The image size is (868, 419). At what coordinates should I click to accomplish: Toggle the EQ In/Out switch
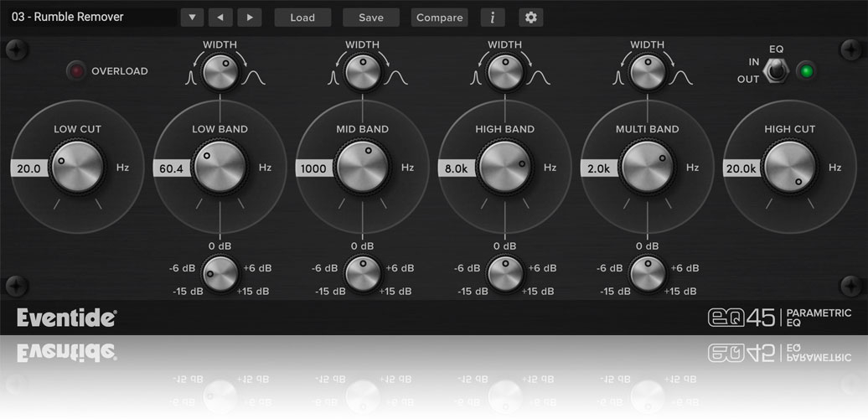(777, 72)
